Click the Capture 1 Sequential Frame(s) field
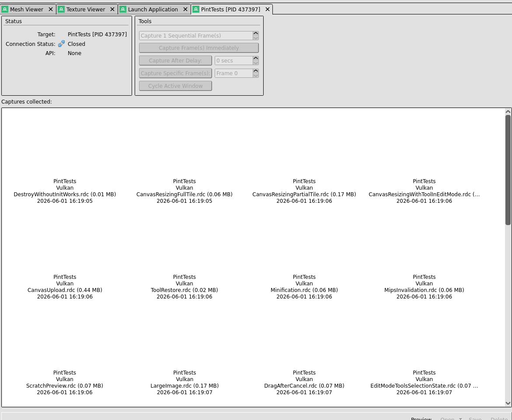 [196, 35]
